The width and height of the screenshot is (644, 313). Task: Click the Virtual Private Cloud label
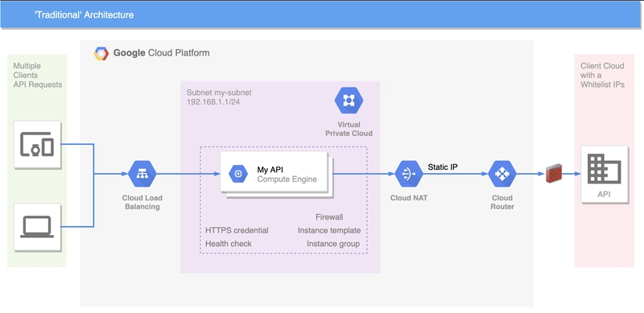349,129
